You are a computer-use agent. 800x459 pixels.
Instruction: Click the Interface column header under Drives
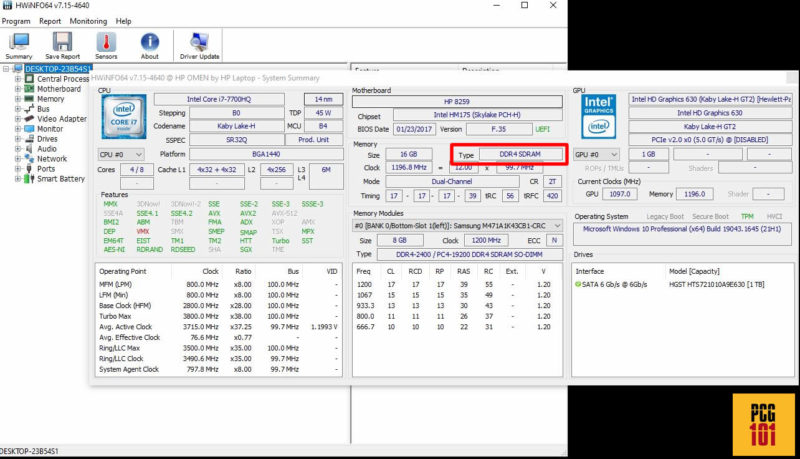click(589, 271)
